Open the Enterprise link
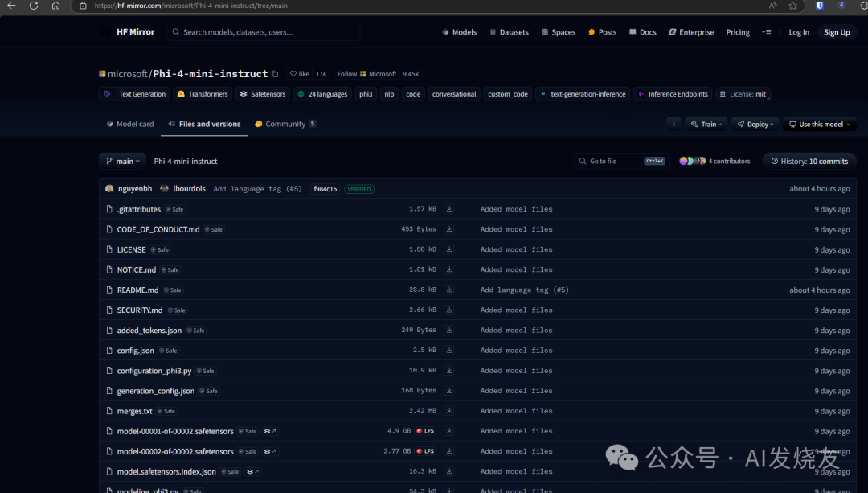 (691, 32)
